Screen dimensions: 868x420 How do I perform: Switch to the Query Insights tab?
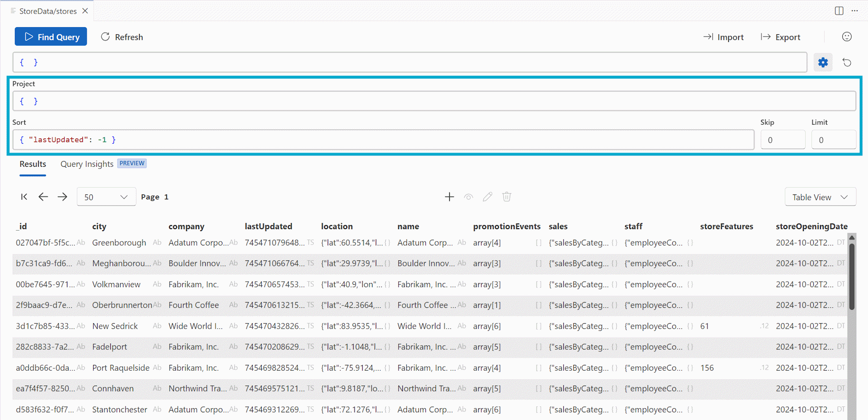87,164
